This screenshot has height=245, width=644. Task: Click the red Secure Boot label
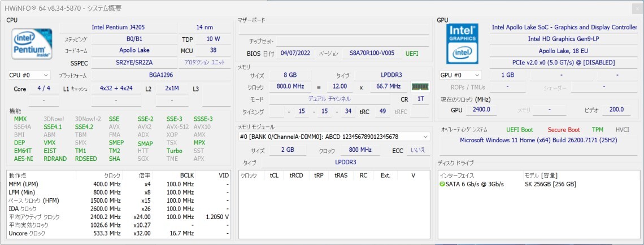[564, 129]
